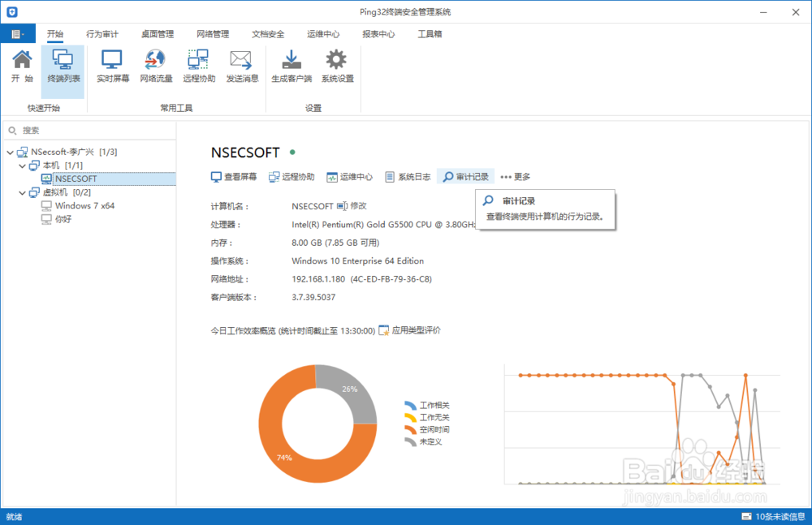Minimize the Ping32 window
The height and width of the screenshot is (525, 812).
point(763,12)
